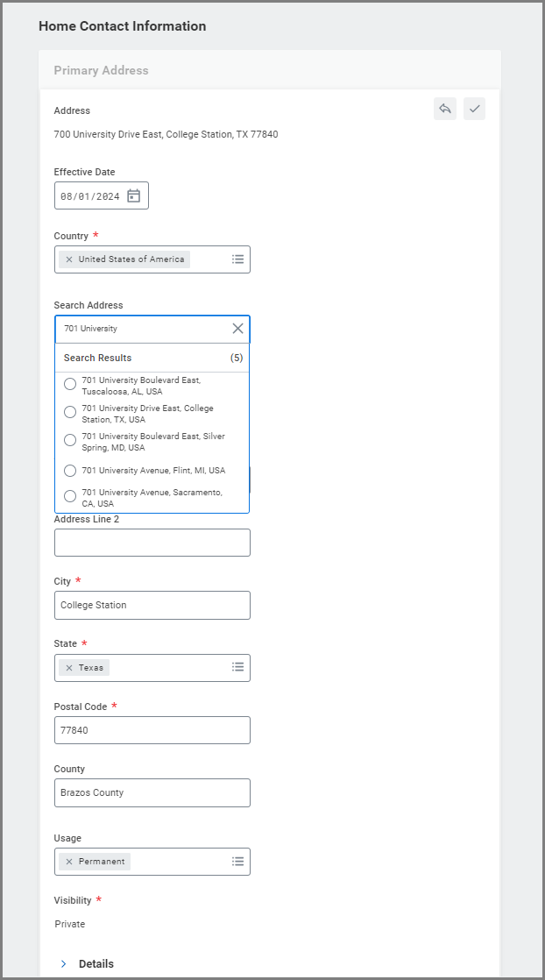Pick 701 University Boulevard East, Silver Spring
Viewport: 545px width, 980px height.
coord(70,441)
